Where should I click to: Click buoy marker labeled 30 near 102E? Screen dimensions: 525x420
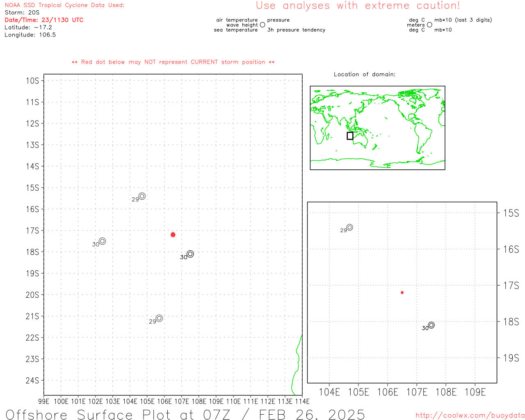[x=103, y=241]
